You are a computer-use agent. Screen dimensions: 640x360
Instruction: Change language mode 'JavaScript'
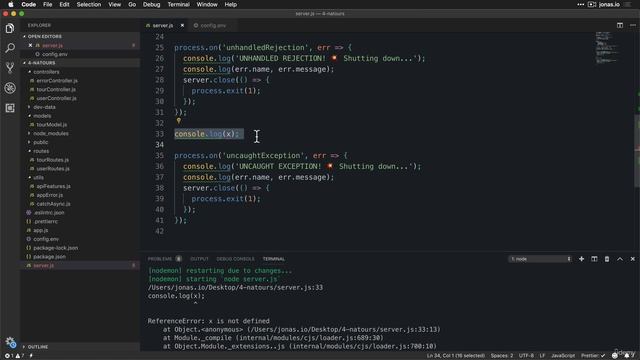click(563, 356)
